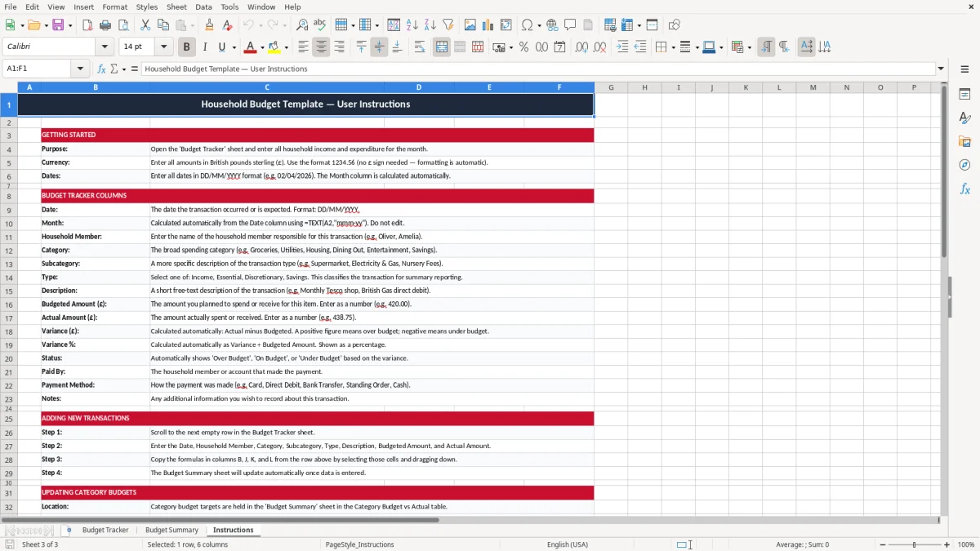Viewport: 980px width, 551px height.
Task: Click the zoom slider in status bar
Action: point(914,544)
